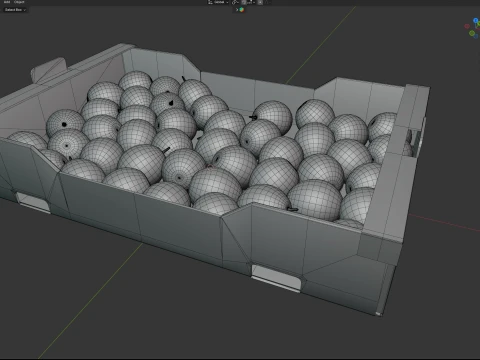Screen dimensions: 480x360
Task: Click the dark blue negative Z gizmo circle
Action: point(477,36)
